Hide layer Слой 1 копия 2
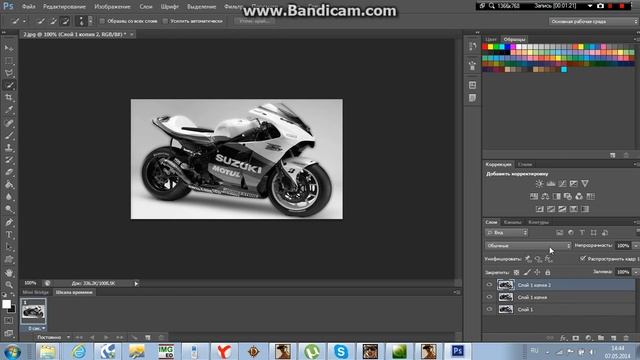640x360 pixels. pos(489,285)
